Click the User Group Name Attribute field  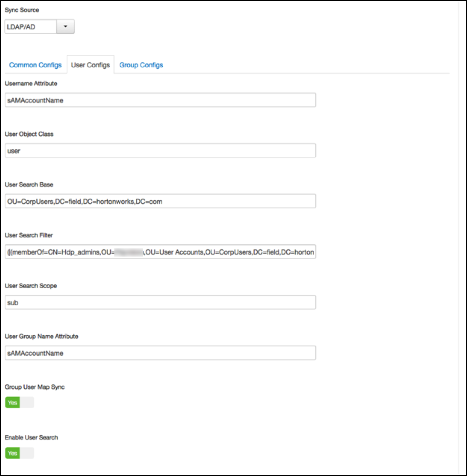tap(160, 353)
